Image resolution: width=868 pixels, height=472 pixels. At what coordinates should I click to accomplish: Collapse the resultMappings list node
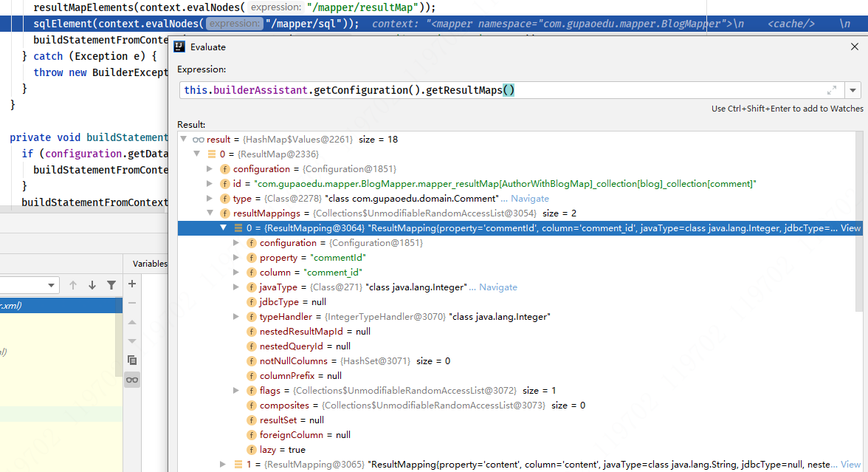[210, 213]
